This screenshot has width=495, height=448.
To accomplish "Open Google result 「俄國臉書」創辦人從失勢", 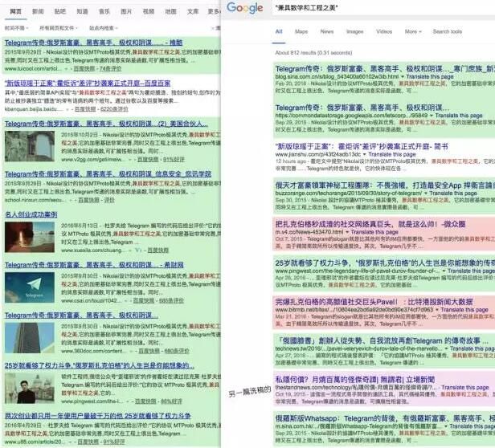I will (382, 340).
